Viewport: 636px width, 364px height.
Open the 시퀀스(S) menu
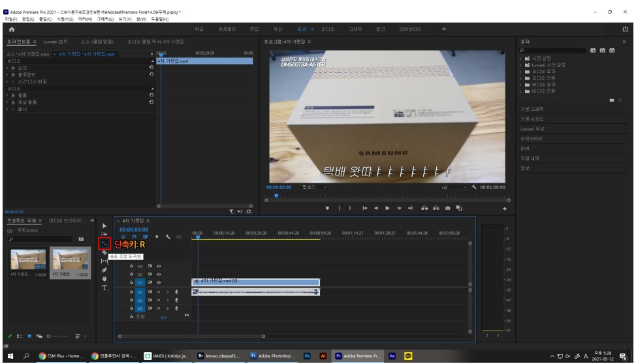65,19
